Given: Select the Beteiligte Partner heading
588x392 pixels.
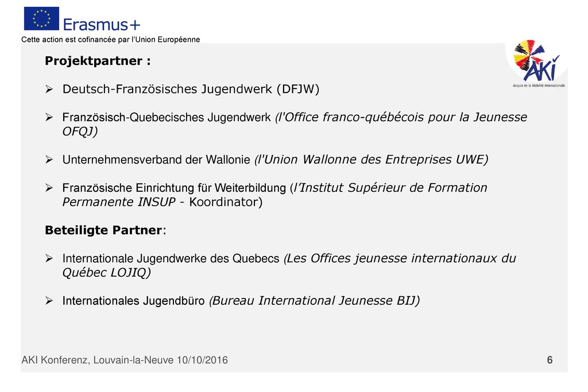Looking at the screenshot, I should (x=105, y=230).
